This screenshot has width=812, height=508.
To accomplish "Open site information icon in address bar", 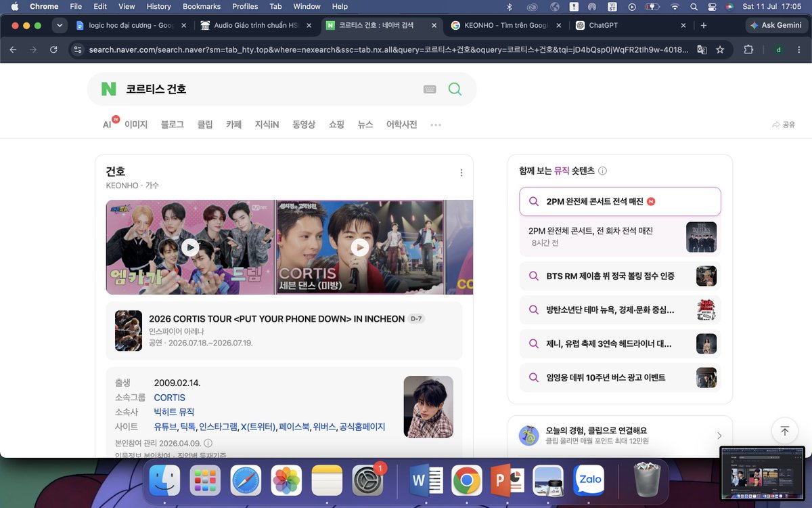I will 78,49.
